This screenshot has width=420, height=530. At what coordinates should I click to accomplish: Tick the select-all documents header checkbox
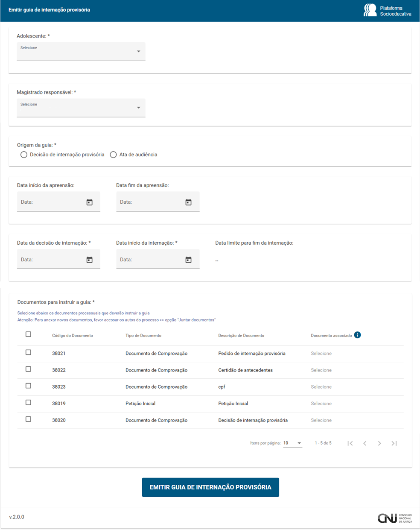(x=28, y=334)
